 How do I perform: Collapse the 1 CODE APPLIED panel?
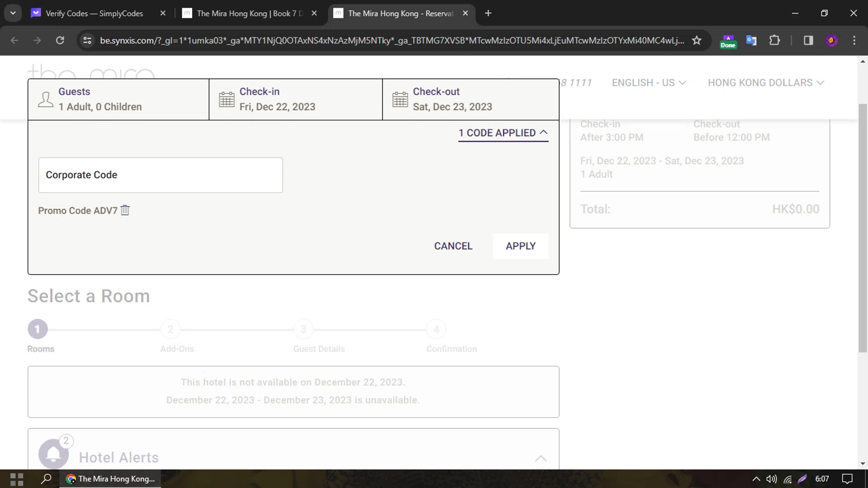503,133
